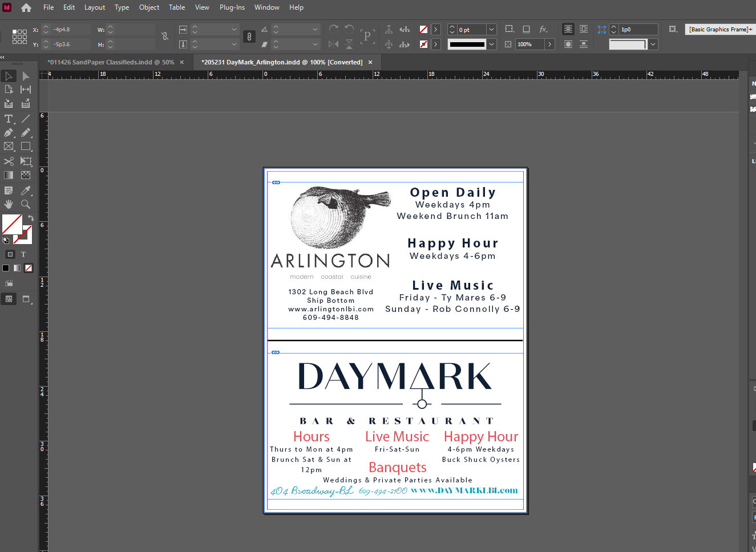Click control bar fill swatch
The image size is (756, 552).
(x=423, y=30)
